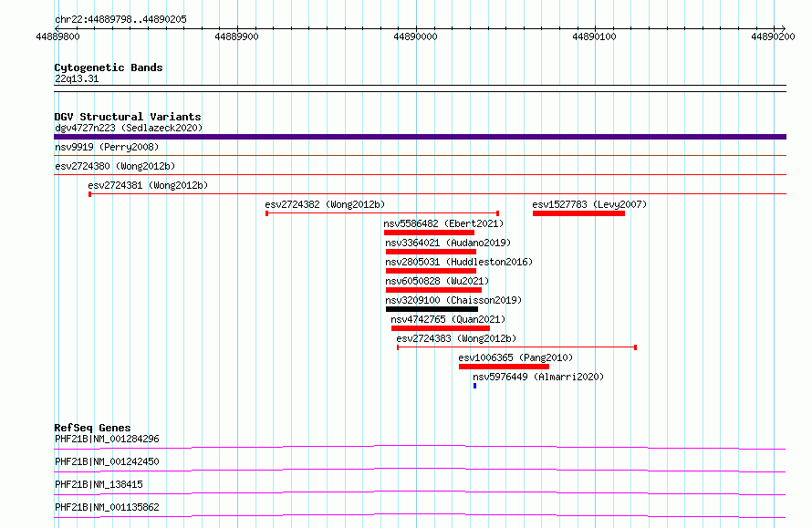Click the esv2724380 (Wong2012b) variant label
812x528 pixels.
(115, 166)
